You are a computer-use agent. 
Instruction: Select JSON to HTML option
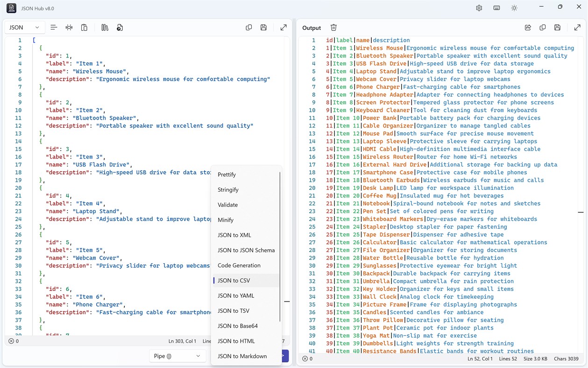[246, 341]
